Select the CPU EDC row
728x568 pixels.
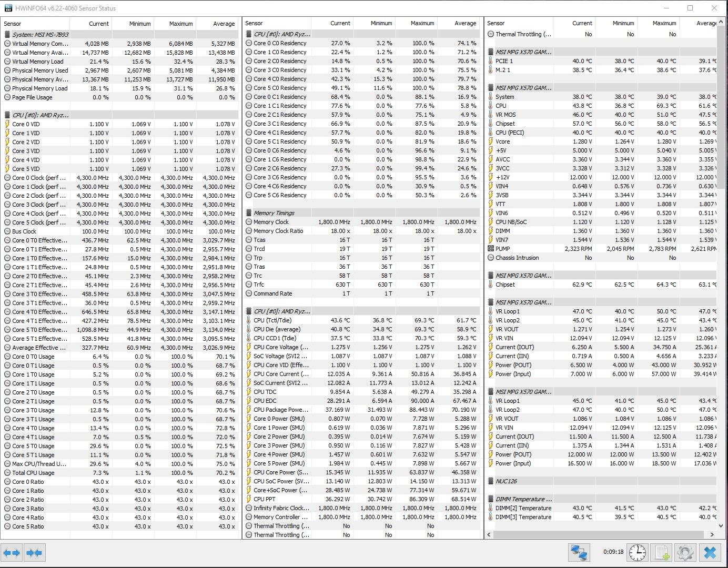tap(362, 401)
